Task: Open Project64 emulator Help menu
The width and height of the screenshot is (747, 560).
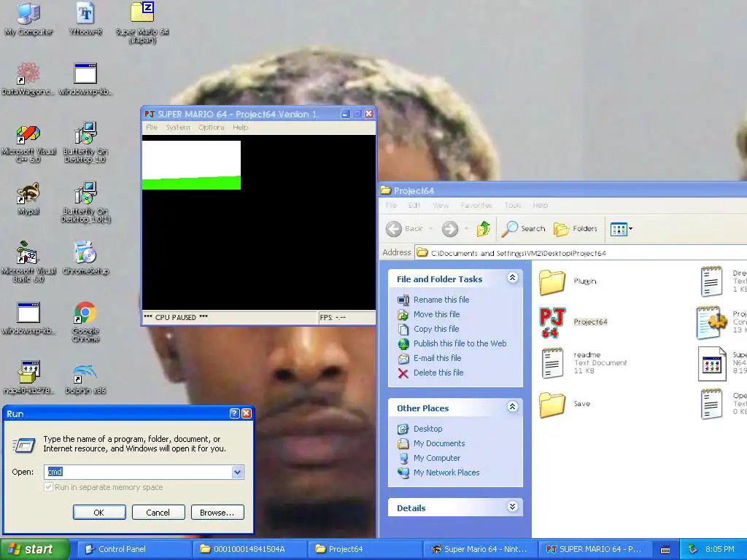Action: 240,128
